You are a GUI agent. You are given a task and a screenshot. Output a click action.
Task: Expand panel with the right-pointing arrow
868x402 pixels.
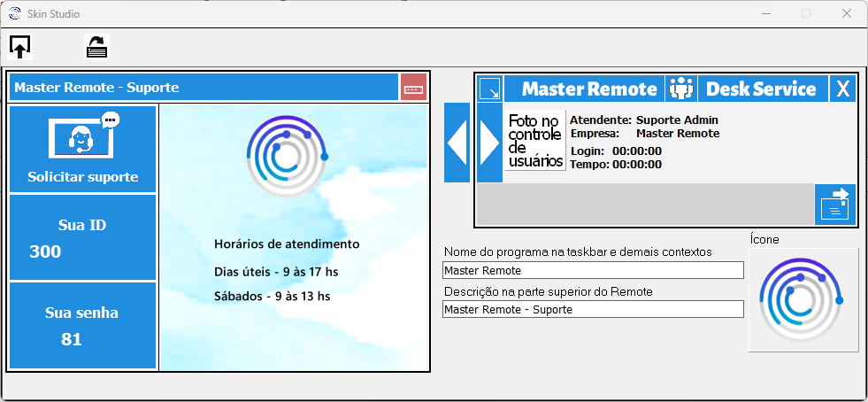coord(489,143)
